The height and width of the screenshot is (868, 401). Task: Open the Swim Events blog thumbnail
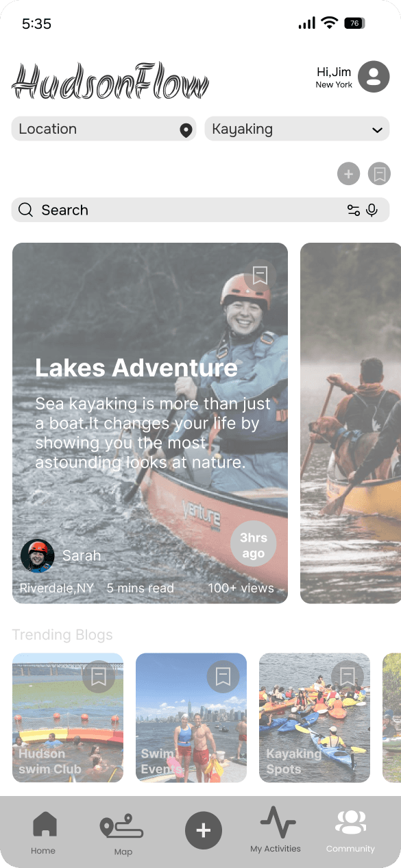click(x=191, y=718)
